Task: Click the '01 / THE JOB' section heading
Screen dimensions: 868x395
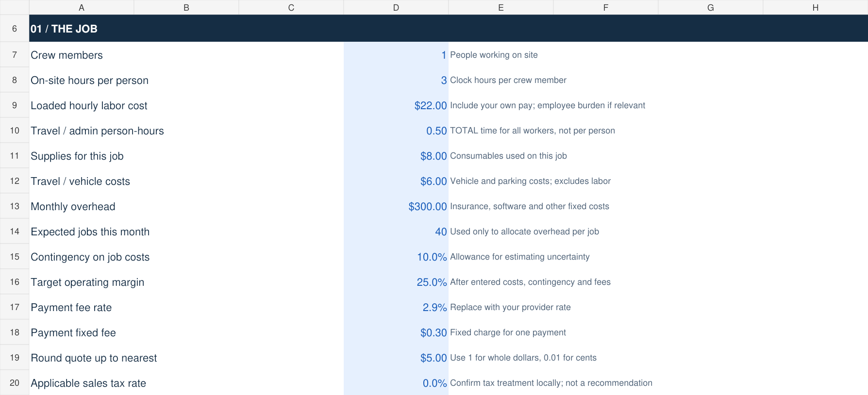Action: [64, 29]
